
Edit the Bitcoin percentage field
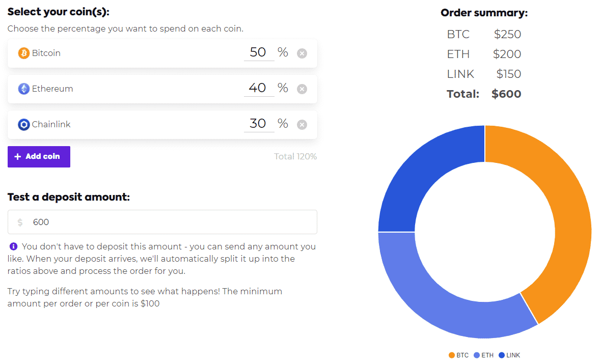click(258, 52)
